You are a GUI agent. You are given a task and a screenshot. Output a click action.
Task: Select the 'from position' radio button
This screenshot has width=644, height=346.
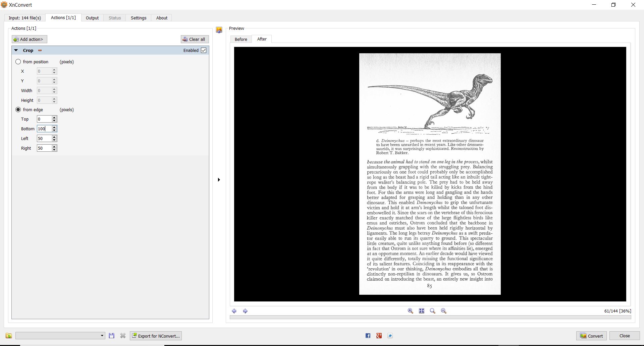coord(18,62)
